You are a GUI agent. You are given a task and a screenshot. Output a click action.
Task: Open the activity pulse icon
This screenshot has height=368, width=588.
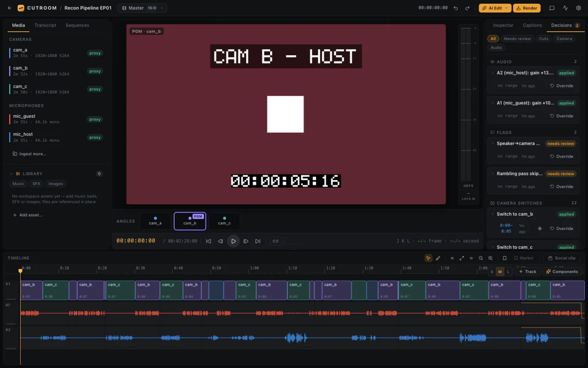pyautogui.click(x=565, y=8)
